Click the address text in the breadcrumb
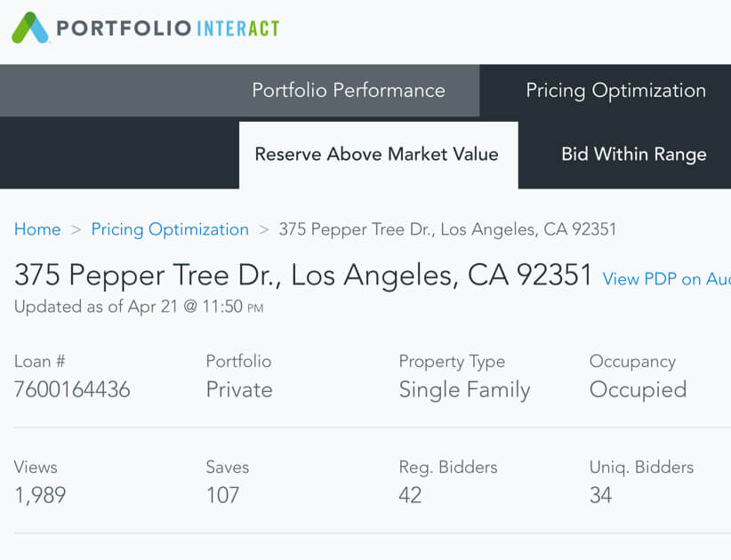 tap(447, 229)
